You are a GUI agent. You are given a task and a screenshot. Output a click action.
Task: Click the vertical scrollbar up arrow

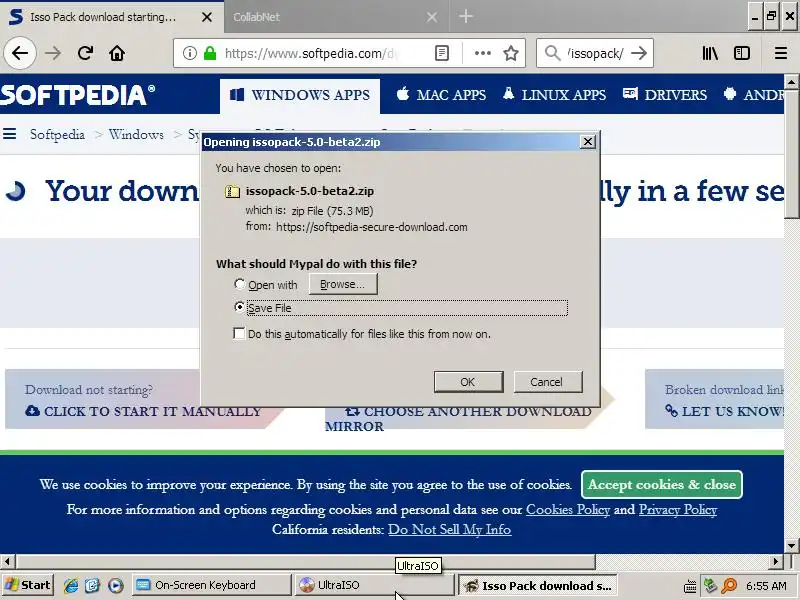coord(791,82)
